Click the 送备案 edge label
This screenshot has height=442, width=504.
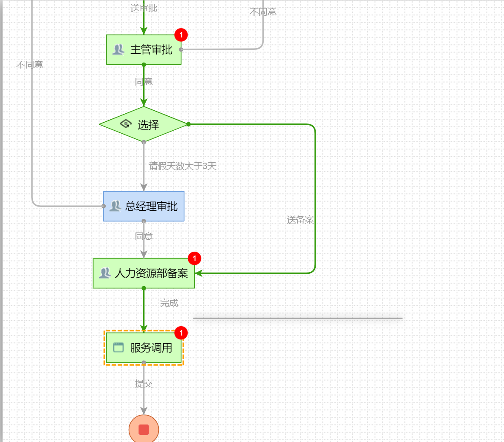tap(300, 220)
